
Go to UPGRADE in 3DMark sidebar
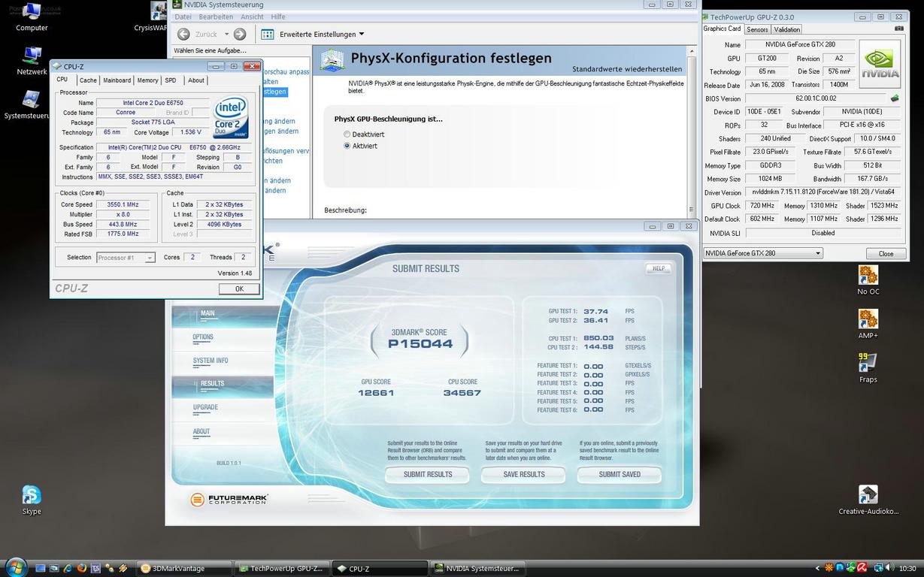pos(205,407)
